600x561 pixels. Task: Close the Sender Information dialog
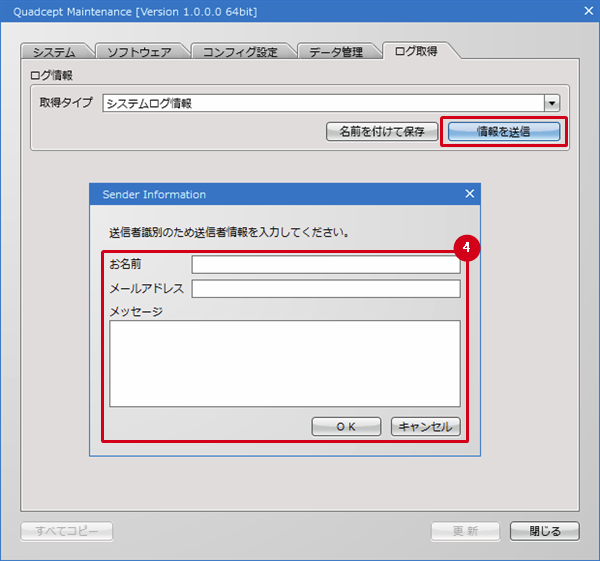point(470,194)
